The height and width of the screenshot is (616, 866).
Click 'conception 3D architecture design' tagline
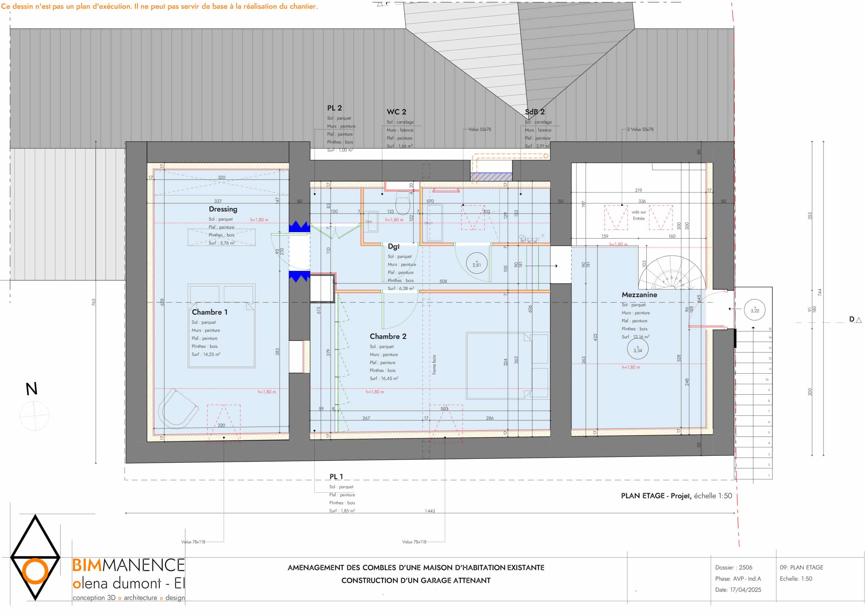128,598
